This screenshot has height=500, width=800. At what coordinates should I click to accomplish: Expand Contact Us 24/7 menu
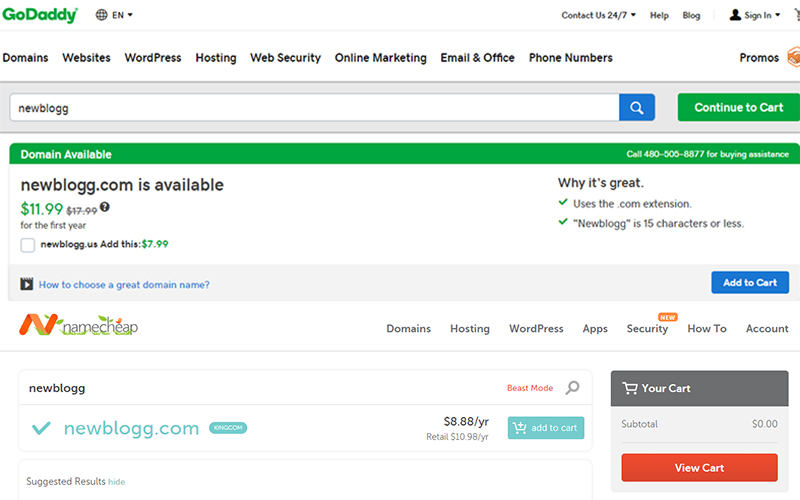coord(598,15)
